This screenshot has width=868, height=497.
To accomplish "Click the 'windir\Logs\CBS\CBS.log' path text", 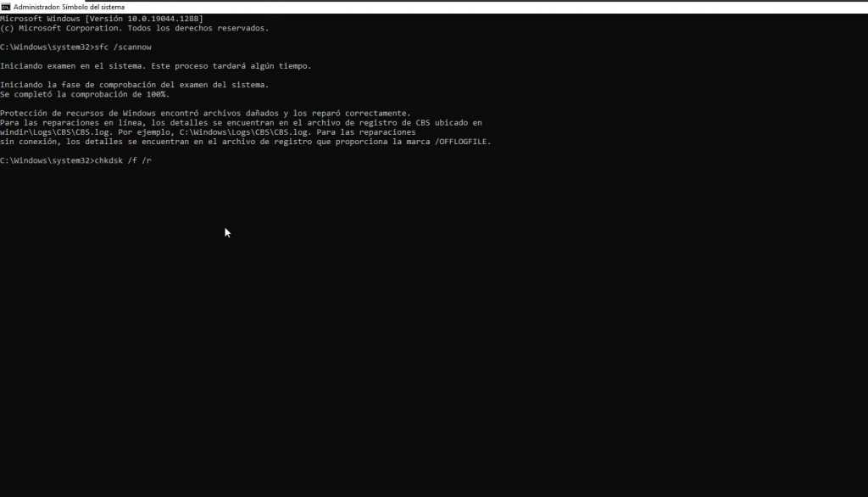I will (53, 132).
